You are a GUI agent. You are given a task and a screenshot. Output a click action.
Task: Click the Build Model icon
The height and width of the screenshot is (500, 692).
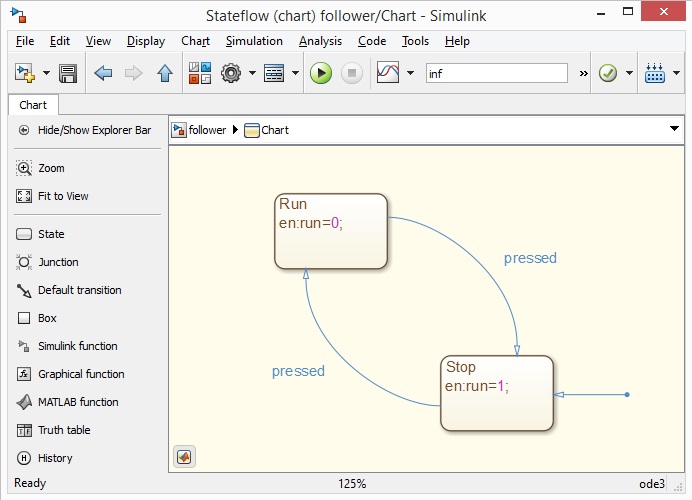pyautogui.click(x=655, y=73)
